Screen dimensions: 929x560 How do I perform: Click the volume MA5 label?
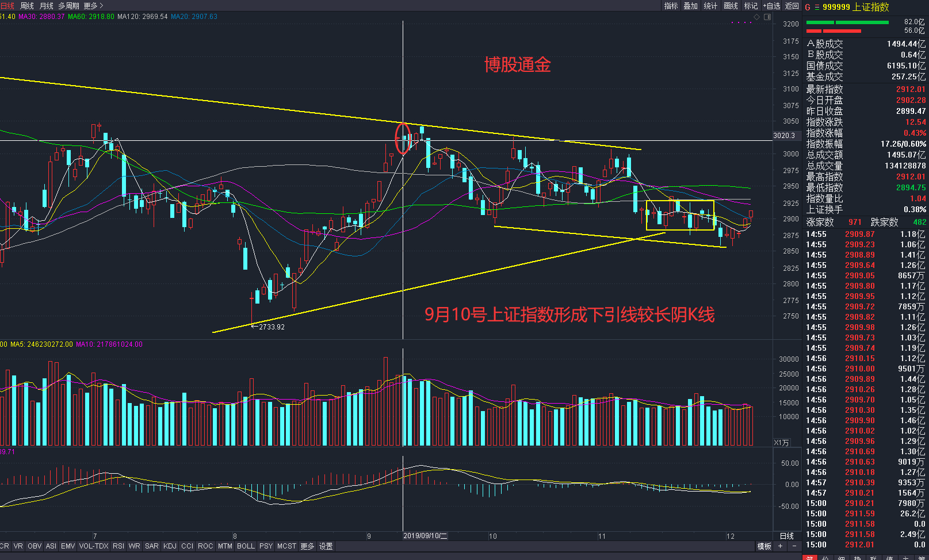[41, 344]
